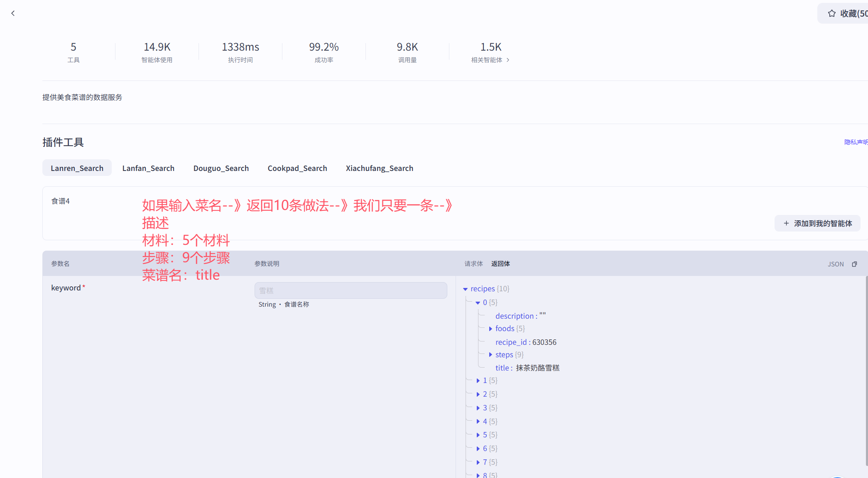Click the keyword input field

point(351,290)
